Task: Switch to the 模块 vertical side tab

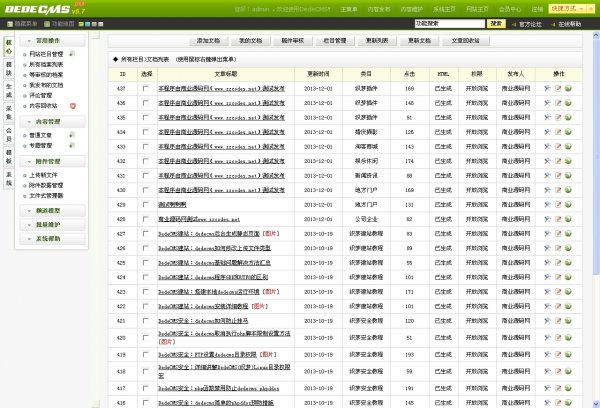Action: 9,69
